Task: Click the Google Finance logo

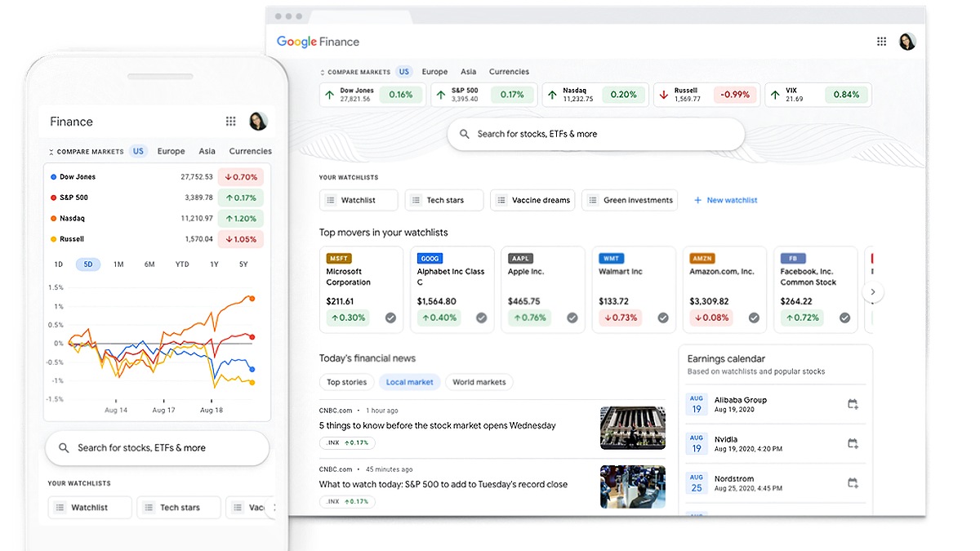Action: click(318, 42)
